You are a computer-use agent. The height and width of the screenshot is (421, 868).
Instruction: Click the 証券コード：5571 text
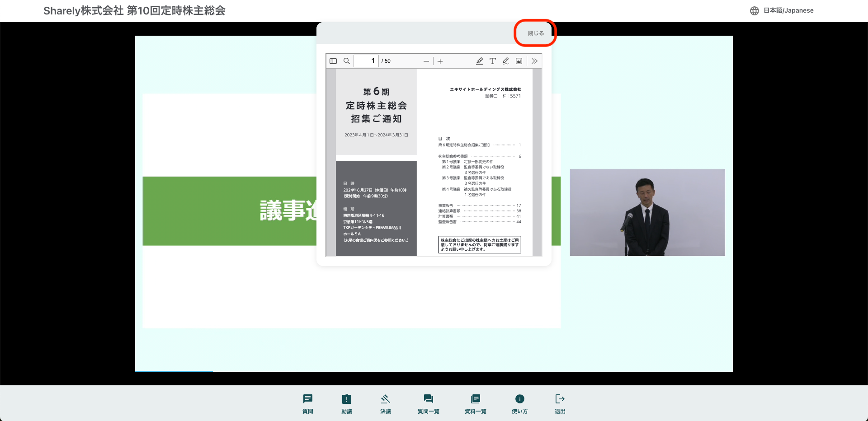point(503,96)
